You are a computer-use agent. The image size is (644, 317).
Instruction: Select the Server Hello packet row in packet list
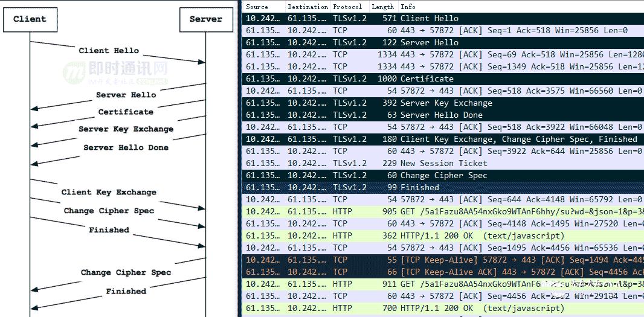coord(443,43)
